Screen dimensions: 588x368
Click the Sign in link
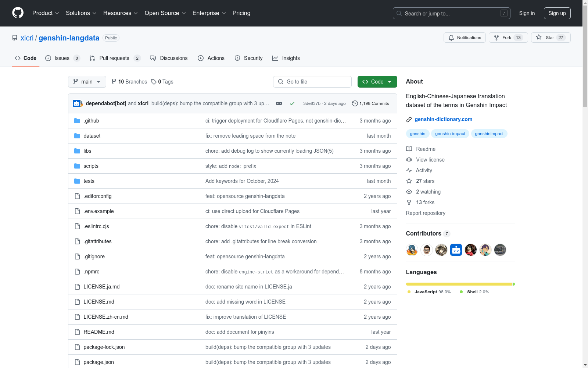(527, 13)
